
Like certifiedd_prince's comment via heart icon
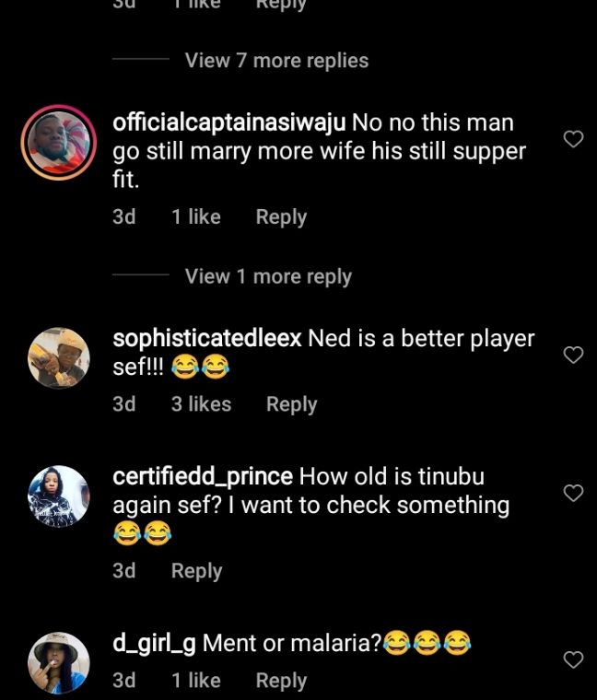pyautogui.click(x=573, y=493)
